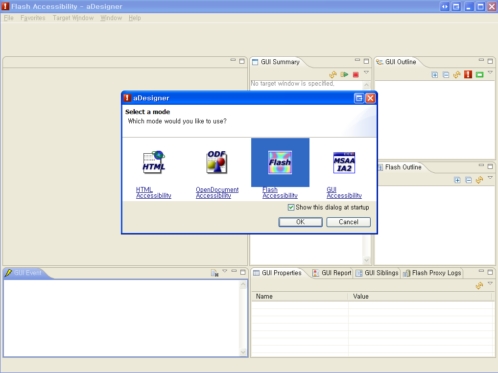This screenshot has height=373, width=498.
Task: Click green play icon in GUI Summary
Action: (344, 75)
